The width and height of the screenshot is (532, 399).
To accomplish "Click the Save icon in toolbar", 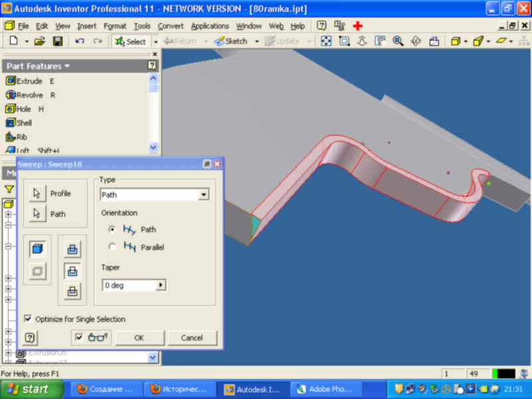I will coord(58,41).
